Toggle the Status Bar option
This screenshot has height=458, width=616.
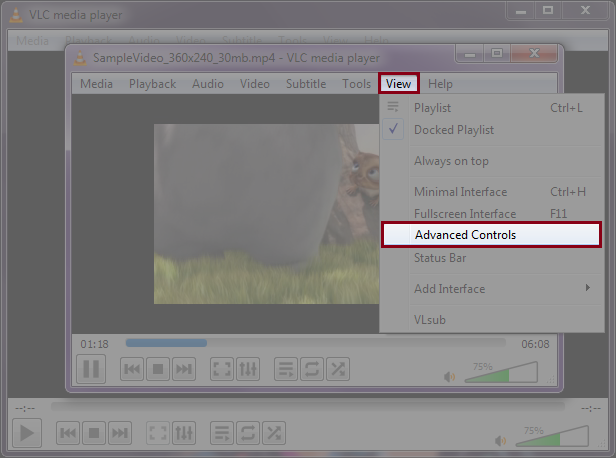coord(491,258)
